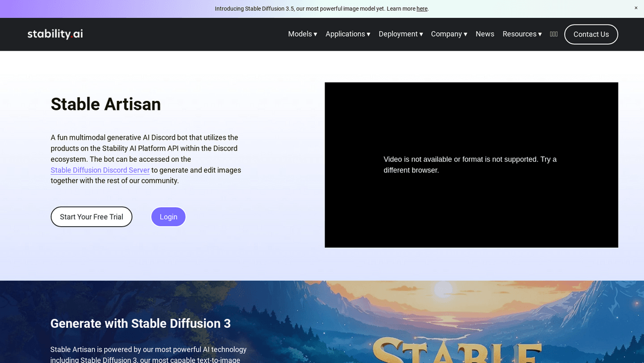The height and width of the screenshot is (363, 644).
Task: Go to the News page
Action: (485, 34)
